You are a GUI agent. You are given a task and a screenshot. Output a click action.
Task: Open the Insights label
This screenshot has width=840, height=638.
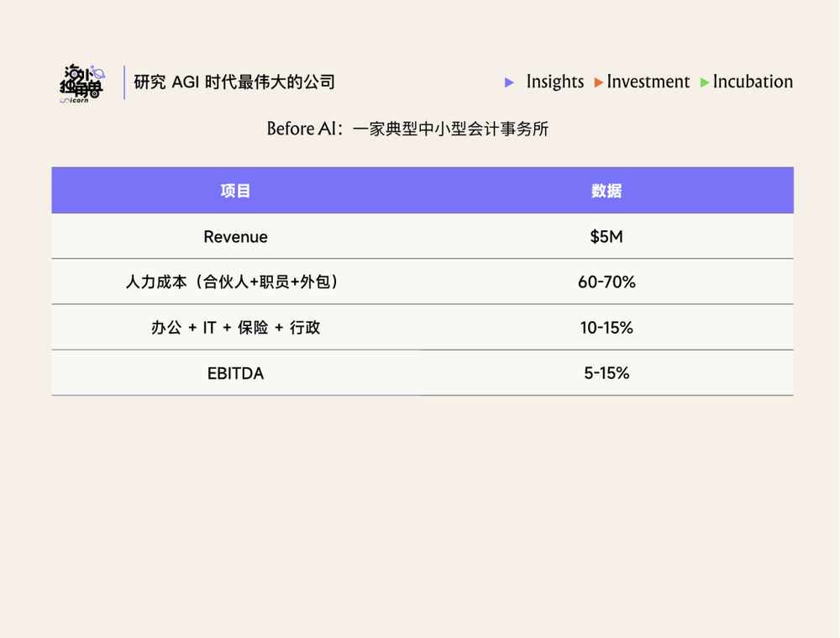[554, 82]
